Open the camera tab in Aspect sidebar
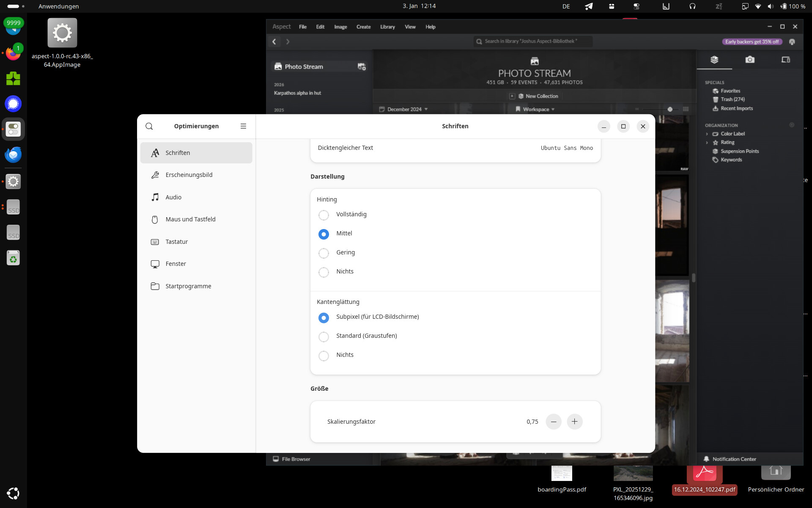This screenshot has height=508, width=812. (749, 60)
